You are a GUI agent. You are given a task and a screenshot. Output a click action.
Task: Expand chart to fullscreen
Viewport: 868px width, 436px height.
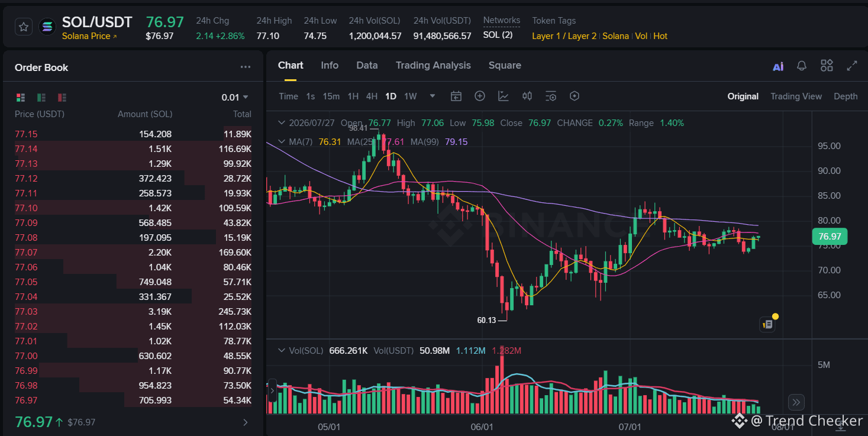point(852,66)
